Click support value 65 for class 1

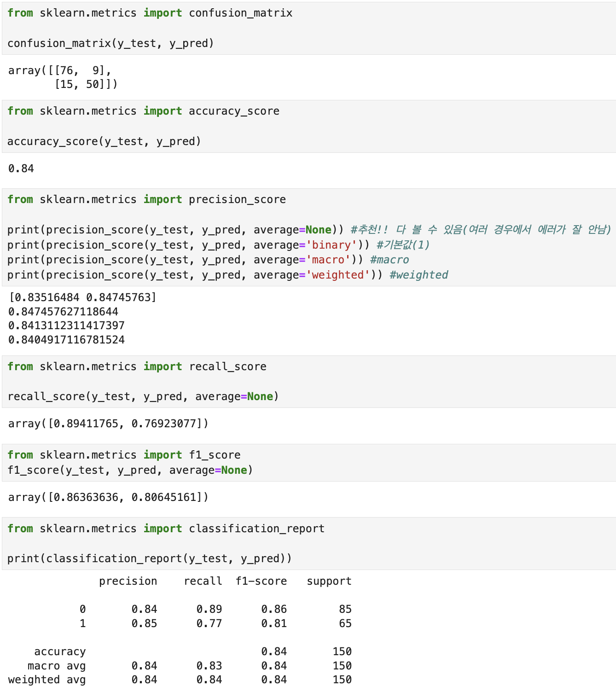(x=345, y=623)
